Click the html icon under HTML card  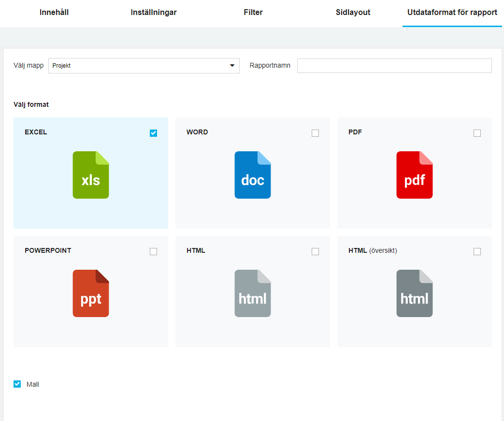[253, 293]
